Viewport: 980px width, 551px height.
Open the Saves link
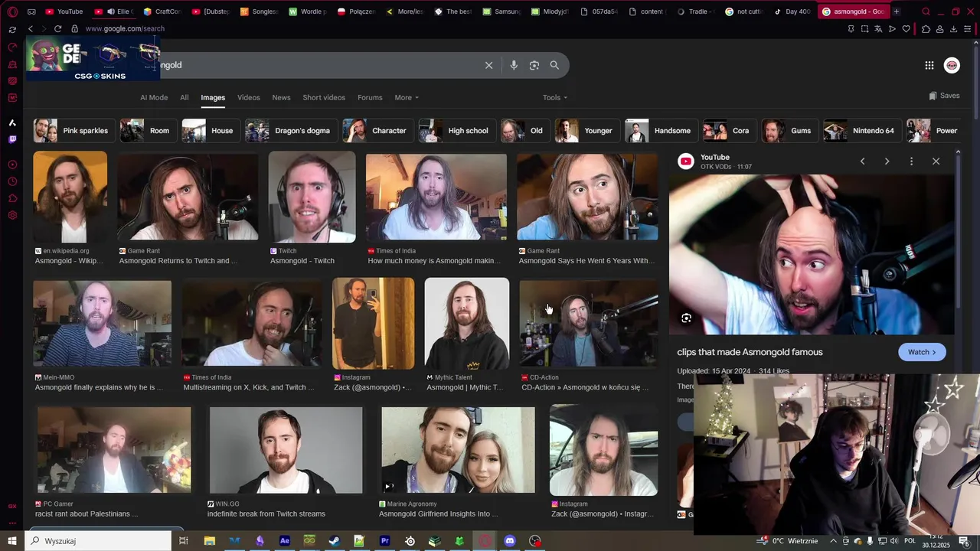[x=944, y=96]
